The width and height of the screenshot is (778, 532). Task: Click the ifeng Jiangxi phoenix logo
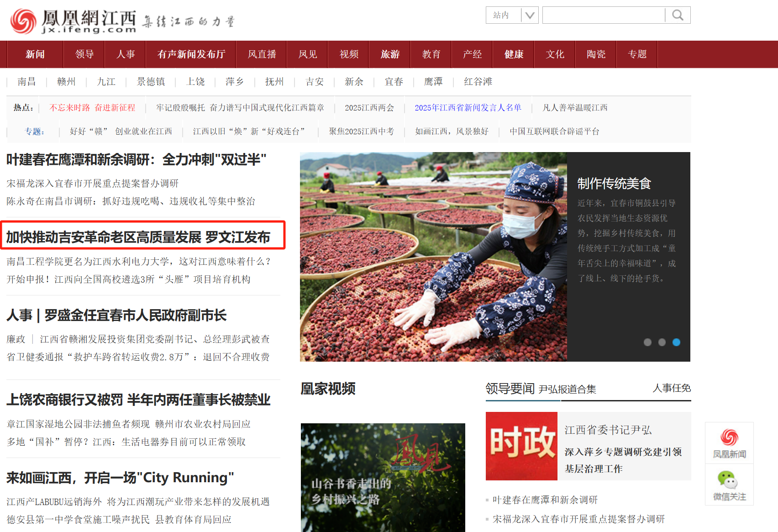[74, 21]
